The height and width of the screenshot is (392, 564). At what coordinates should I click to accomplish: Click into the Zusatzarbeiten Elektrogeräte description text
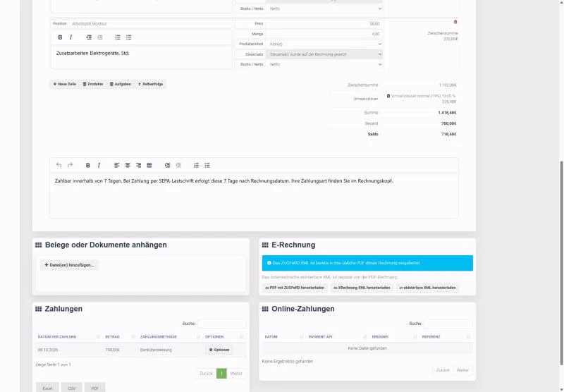(x=92, y=53)
